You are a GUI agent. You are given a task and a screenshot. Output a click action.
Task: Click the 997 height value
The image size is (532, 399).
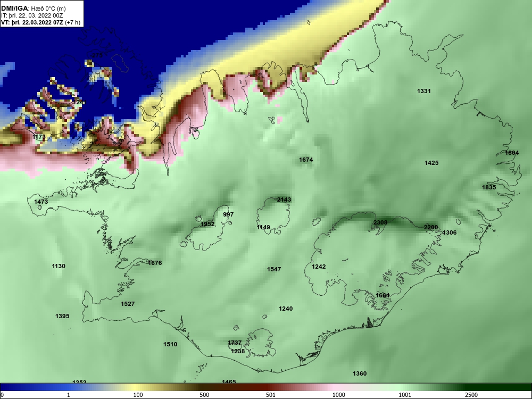(228, 214)
